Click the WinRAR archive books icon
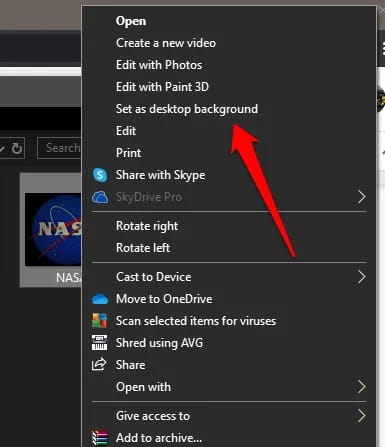385x447 pixels. point(100,438)
